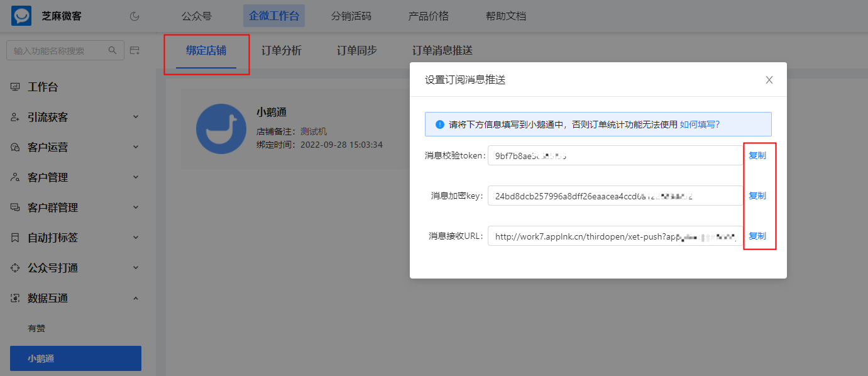Open the 如何填写? help link
The width and height of the screenshot is (868, 376).
(x=700, y=124)
